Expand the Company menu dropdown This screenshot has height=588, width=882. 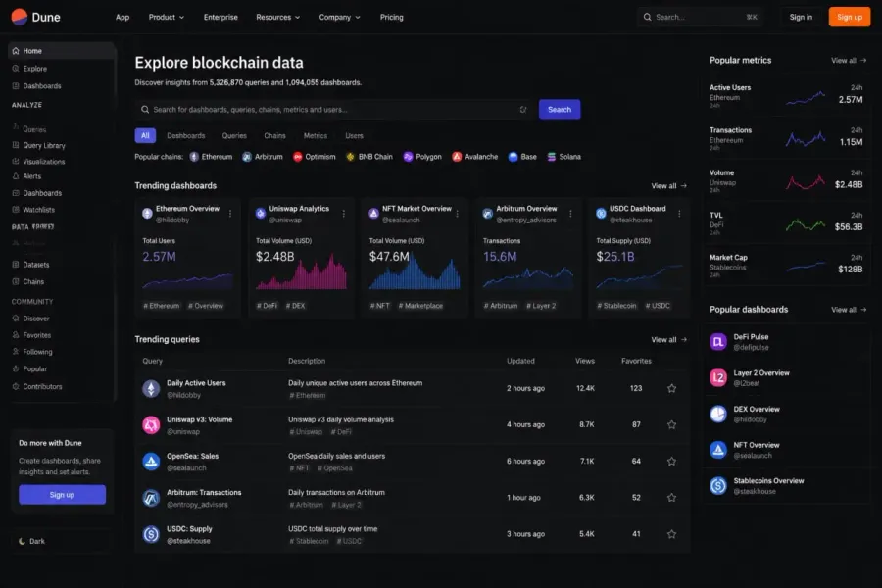pyautogui.click(x=339, y=17)
